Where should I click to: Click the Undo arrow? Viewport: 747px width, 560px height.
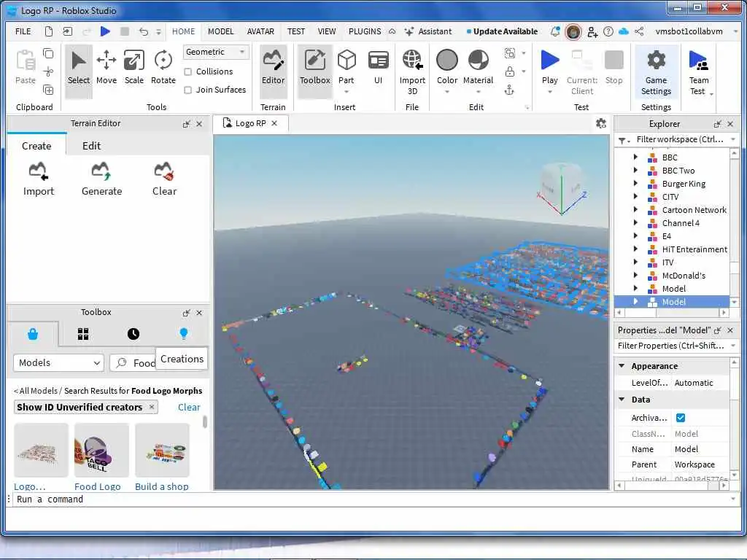144,31
